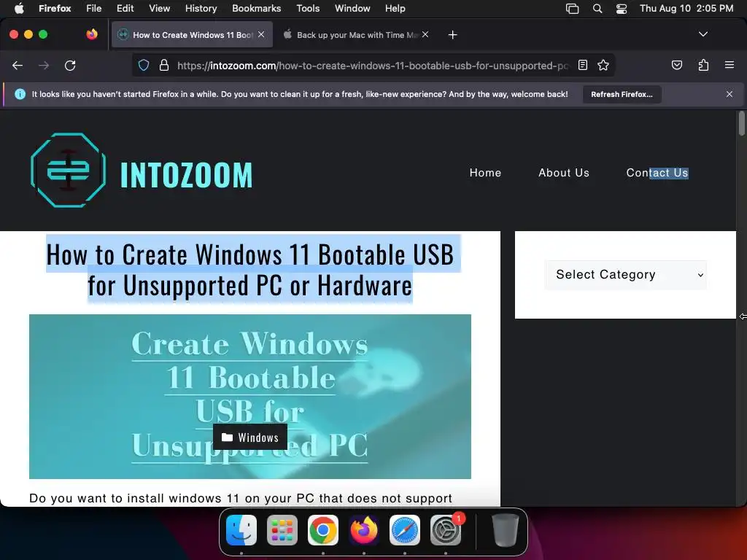
Task: Bookmark this page with the star
Action: (x=603, y=65)
